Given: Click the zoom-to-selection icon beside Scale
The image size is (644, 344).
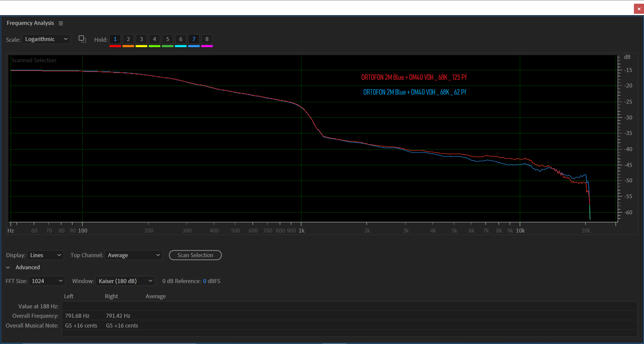Looking at the screenshot, I should coord(82,39).
